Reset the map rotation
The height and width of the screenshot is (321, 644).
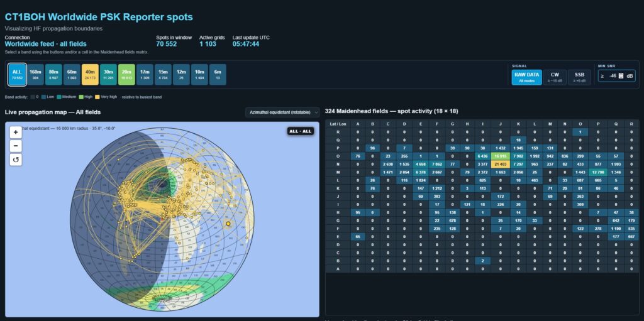[x=16, y=160]
